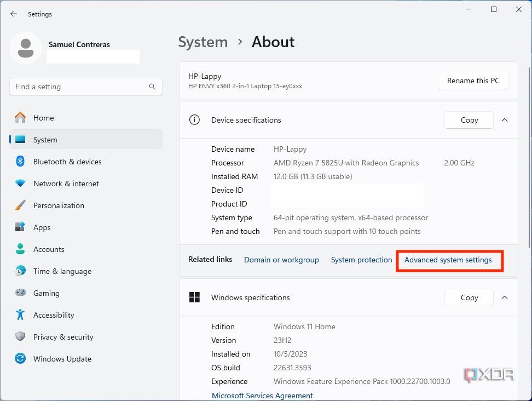Click the 23H2 version value
The image size is (532, 401).
(282, 340)
